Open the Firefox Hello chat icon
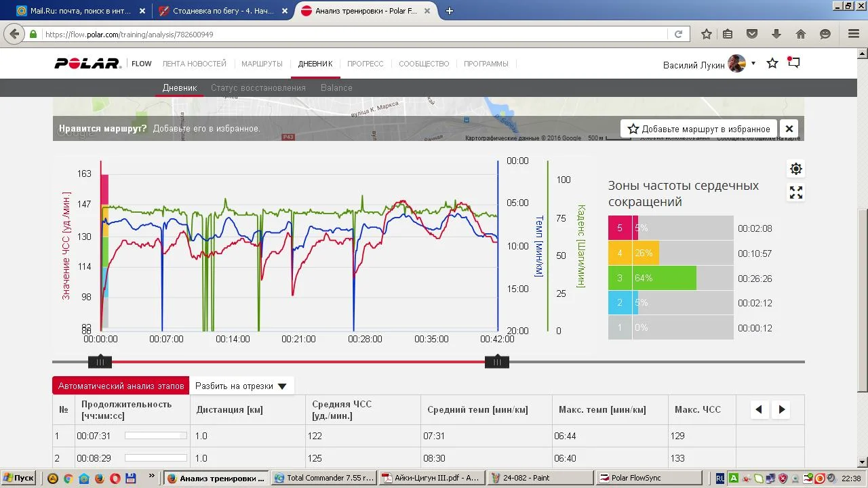868x488 pixels. (825, 34)
